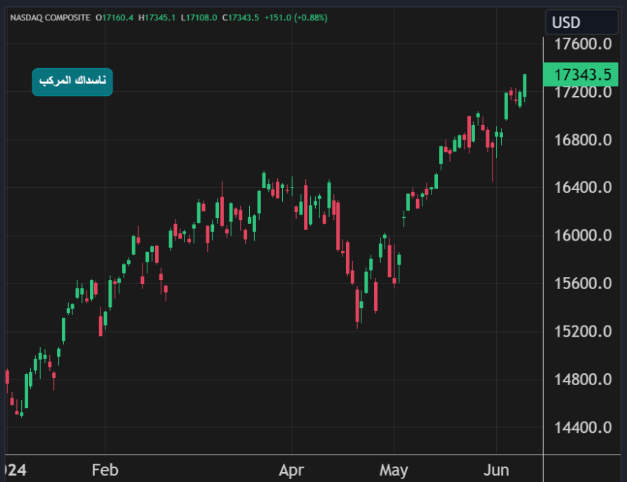This screenshot has width=627, height=482.
Task: Click the 14400.0 price axis label
Action: [x=583, y=428]
